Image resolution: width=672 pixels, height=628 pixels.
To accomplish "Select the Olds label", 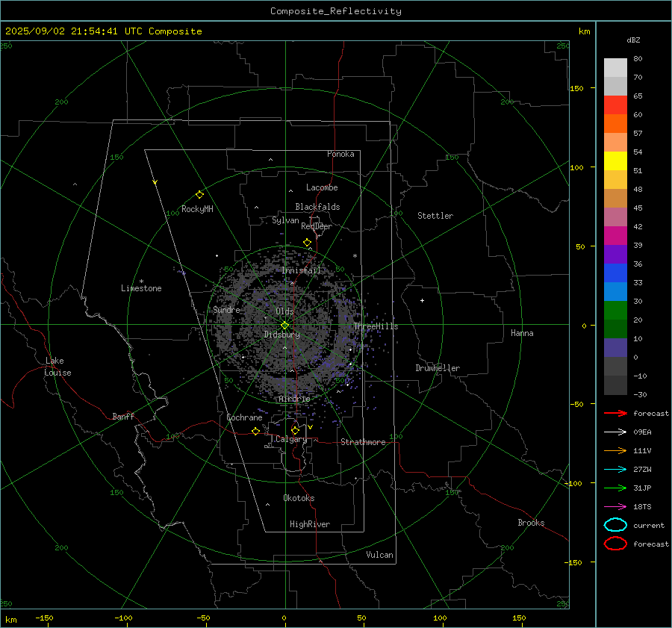I will [284, 311].
